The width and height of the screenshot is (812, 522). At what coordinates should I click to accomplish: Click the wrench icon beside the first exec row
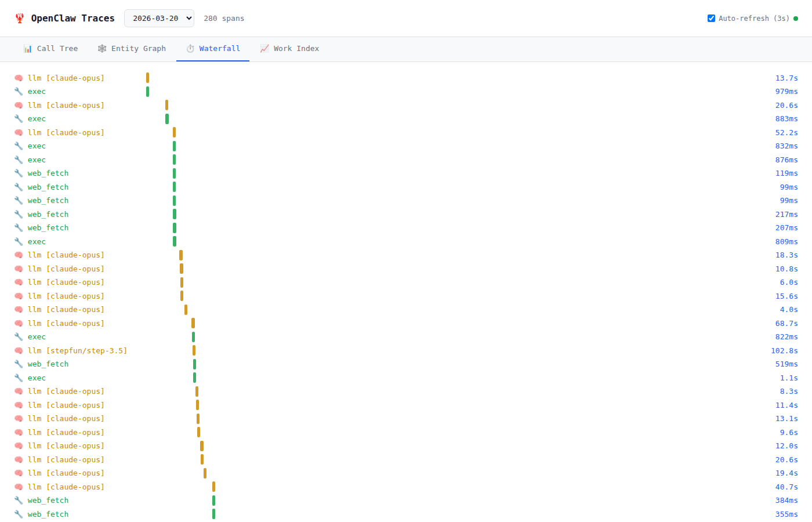pyautogui.click(x=19, y=92)
